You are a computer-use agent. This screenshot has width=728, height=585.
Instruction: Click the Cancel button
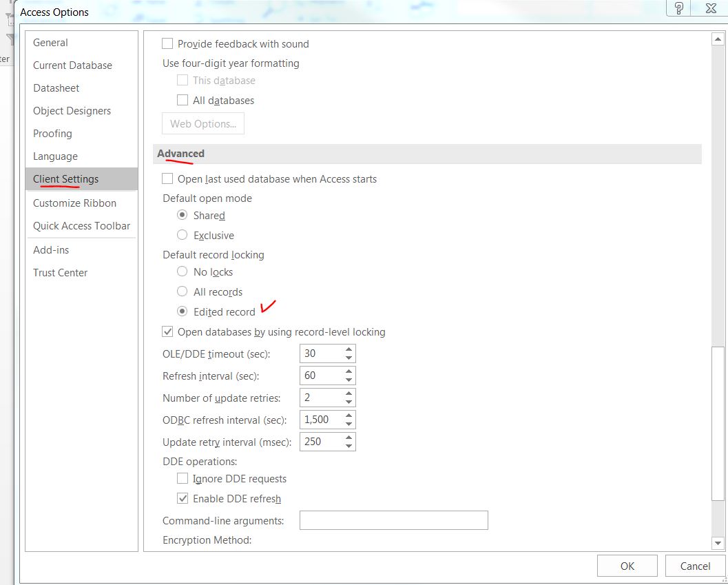click(694, 566)
